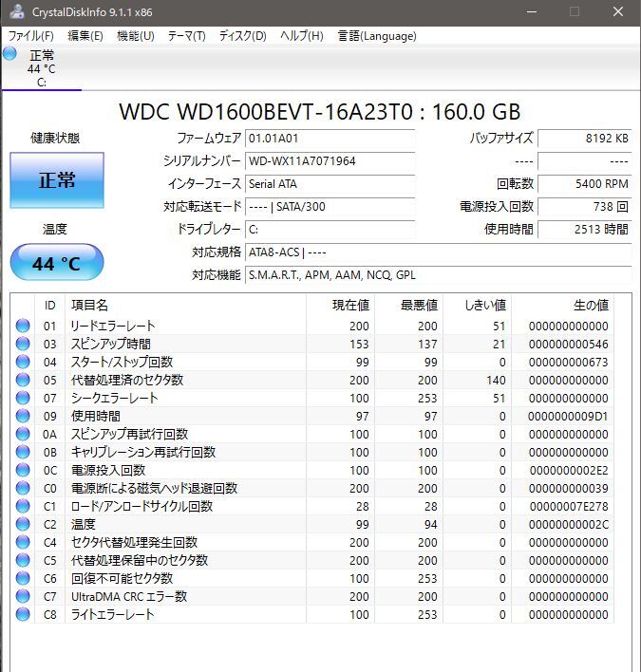Click the features field S.M.A.R.T., APM, AAM

(x=438, y=275)
